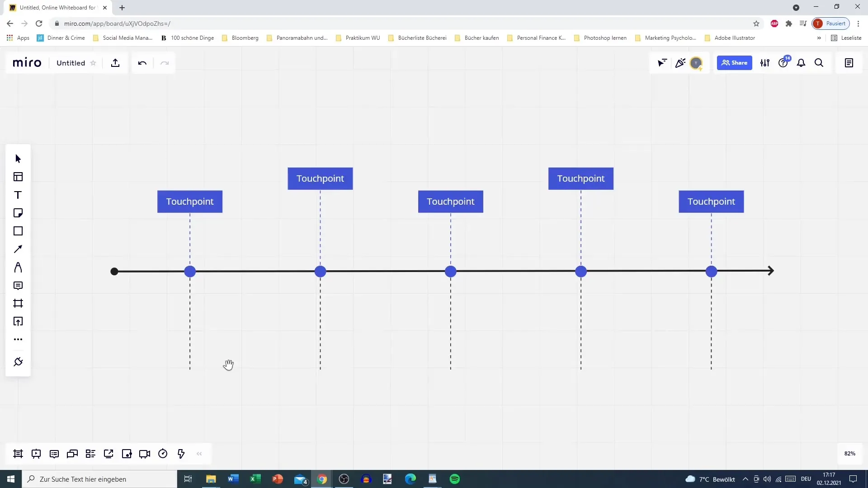Open the Frames panel in bottom toolbar
This screenshot has width=868, height=488.
pos(18,454)
